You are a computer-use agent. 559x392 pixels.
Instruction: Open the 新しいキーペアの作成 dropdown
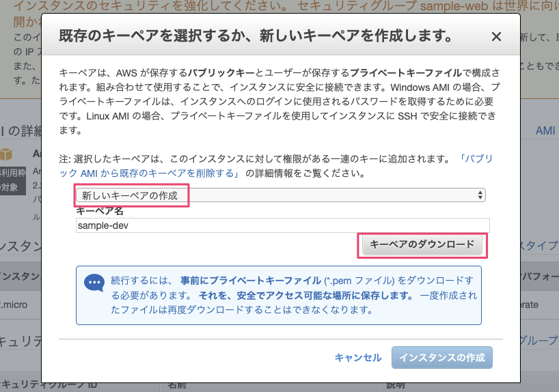[x=280, y=195]
